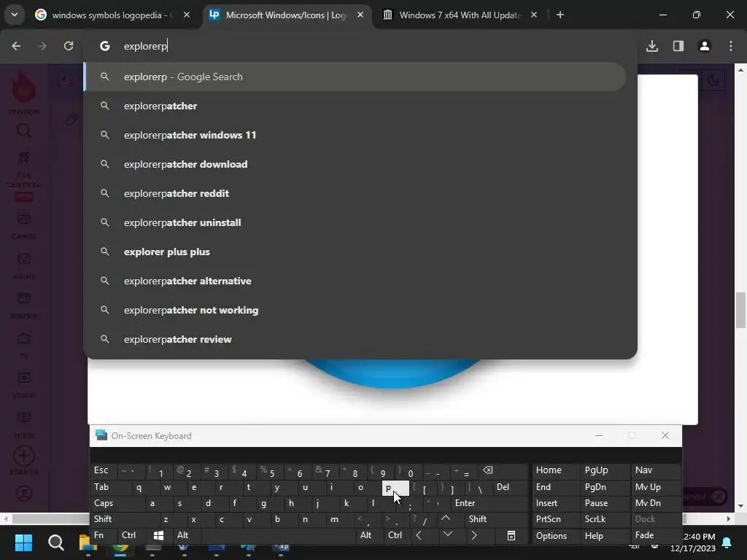Open the notification bell in taskbar
747x560 pixels.
(727, 542)
